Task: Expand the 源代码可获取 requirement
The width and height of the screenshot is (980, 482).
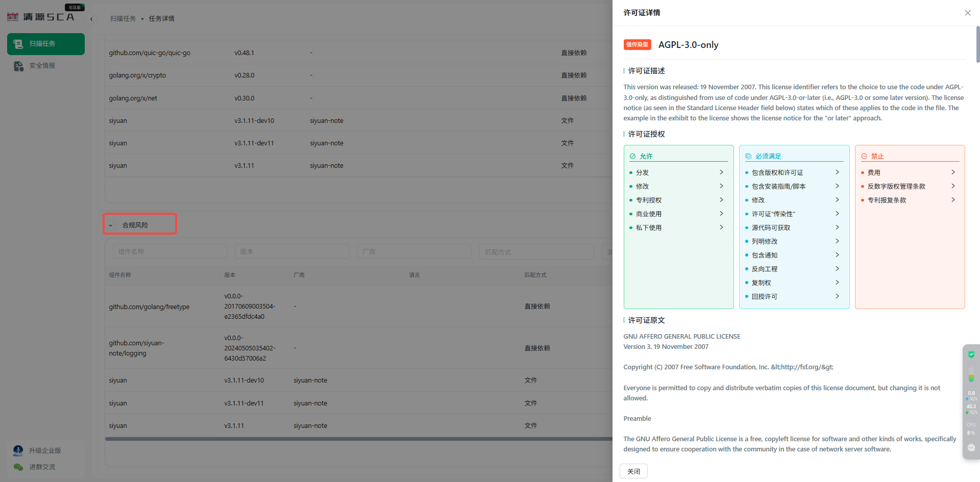Action: [837, 227]
